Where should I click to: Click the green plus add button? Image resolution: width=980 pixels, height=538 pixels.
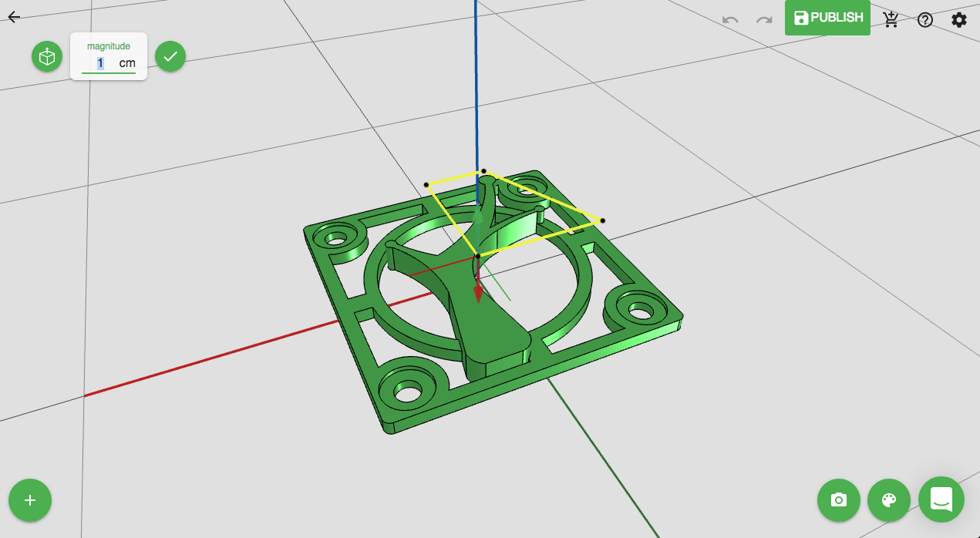[30, 500]
